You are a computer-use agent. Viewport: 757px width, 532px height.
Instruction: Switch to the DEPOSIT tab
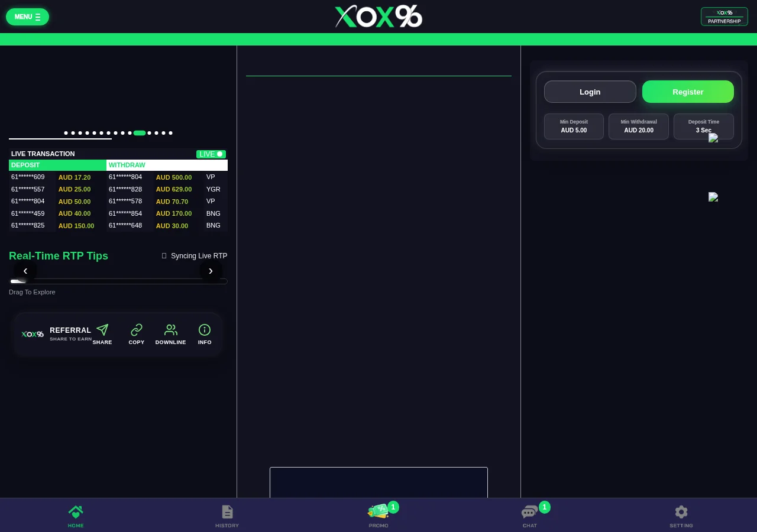57,165
